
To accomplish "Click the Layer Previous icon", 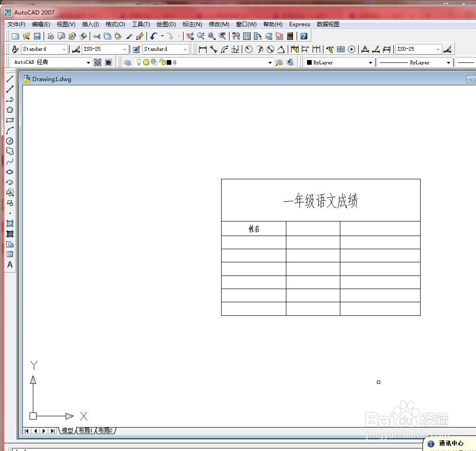I will (290, 62).
